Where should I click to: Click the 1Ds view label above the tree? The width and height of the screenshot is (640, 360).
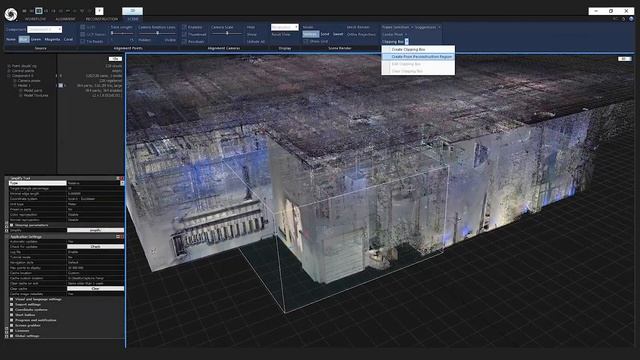tap(116, 59)
